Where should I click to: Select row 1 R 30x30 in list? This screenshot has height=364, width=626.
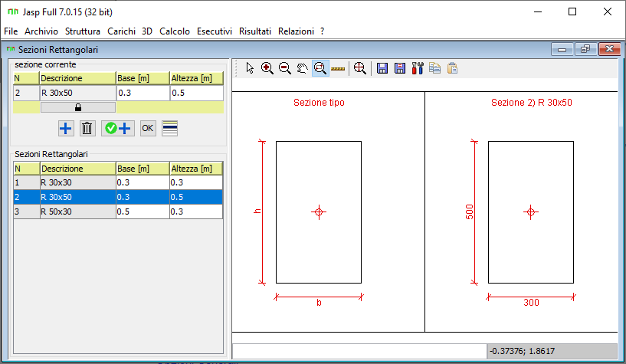click(x=118, y=182)
